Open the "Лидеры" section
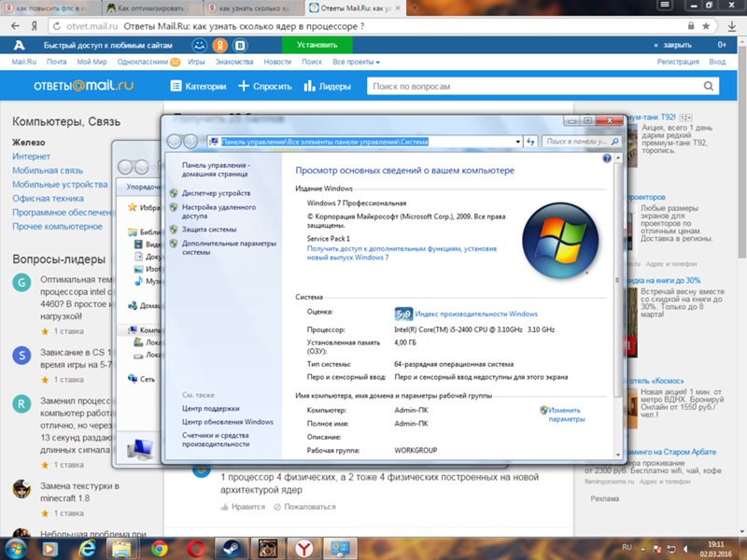Image resolution: width=747 pixels, height=560 pixels. pyautogui.click(x=328, y=86)
